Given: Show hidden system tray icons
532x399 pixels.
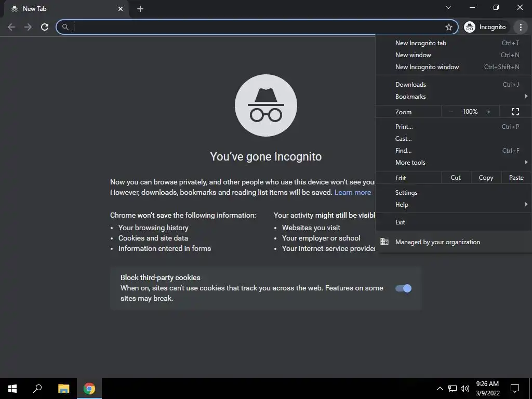Looking at the screenshot, I should click(x=440, y=389).
